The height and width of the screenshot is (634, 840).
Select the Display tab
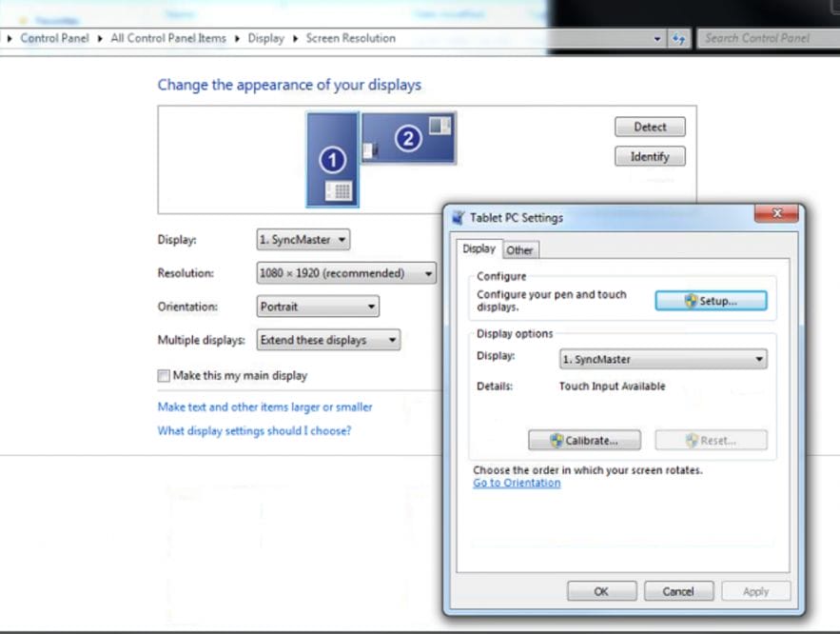point(479,248)
